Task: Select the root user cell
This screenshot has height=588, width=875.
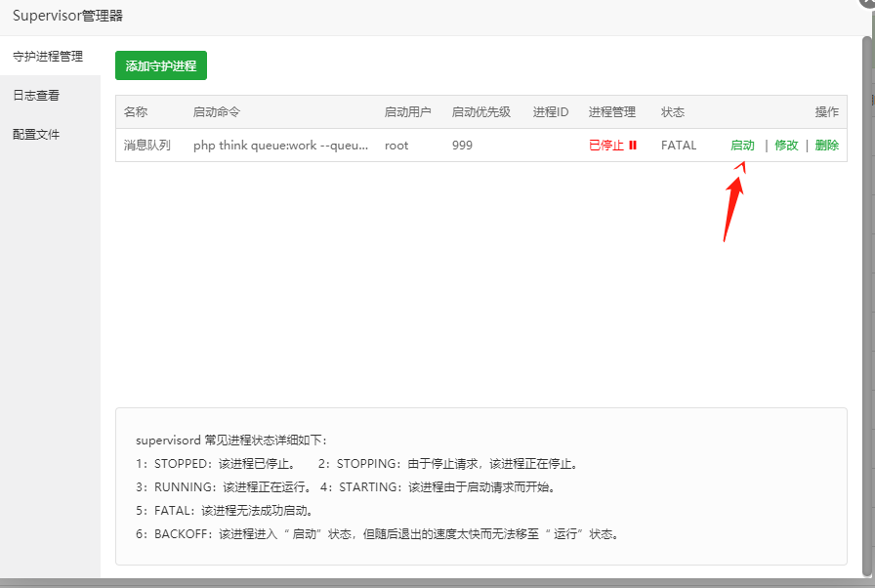Action: (396, 146)
